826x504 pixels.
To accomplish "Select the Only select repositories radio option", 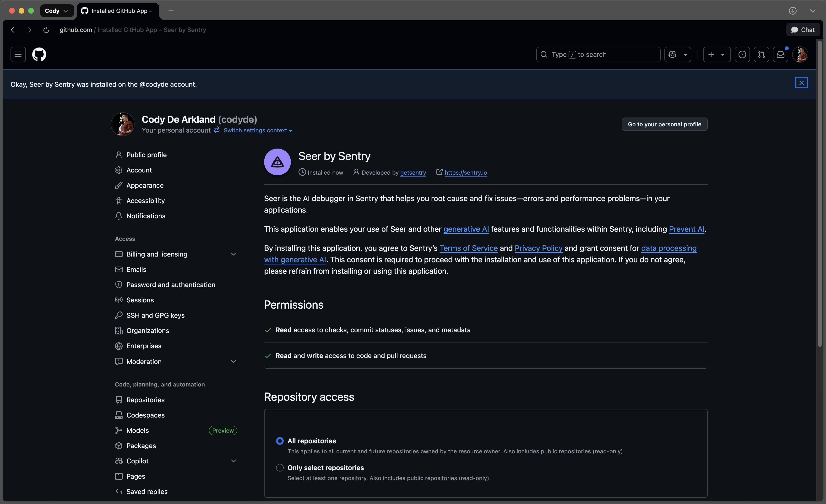I will pyautogui.click(x=280, y=468).
